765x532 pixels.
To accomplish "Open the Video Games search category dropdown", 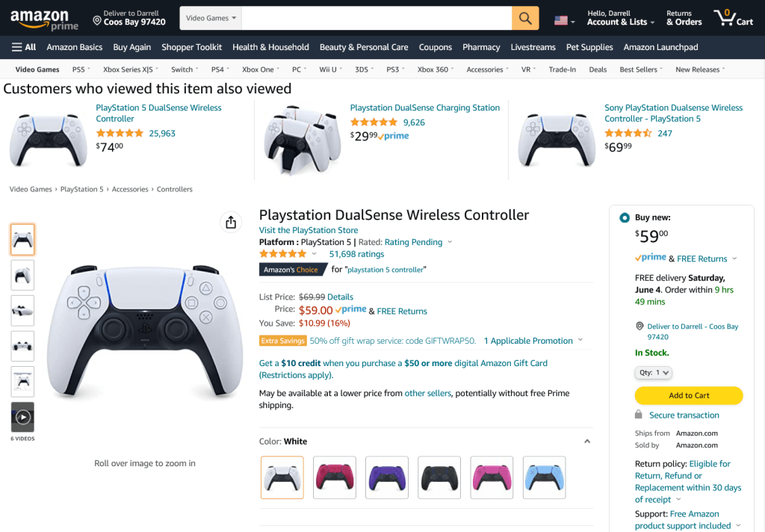I will pyautogui.click(x=211, y=18).
